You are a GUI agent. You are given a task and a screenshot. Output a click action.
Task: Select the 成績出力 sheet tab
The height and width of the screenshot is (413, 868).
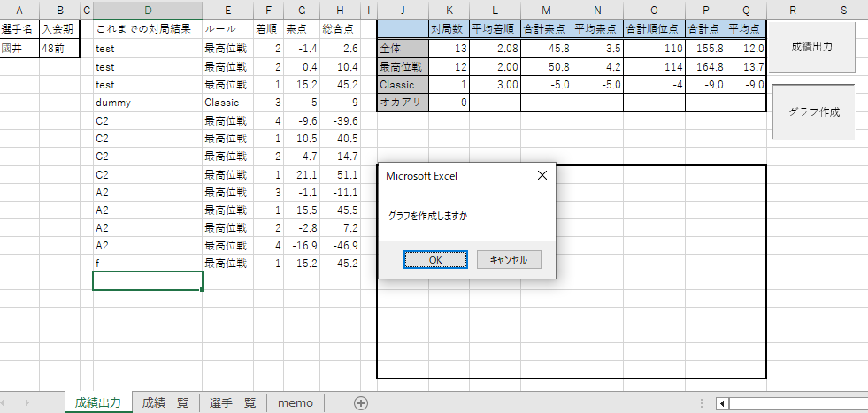[x=98, y=402]
